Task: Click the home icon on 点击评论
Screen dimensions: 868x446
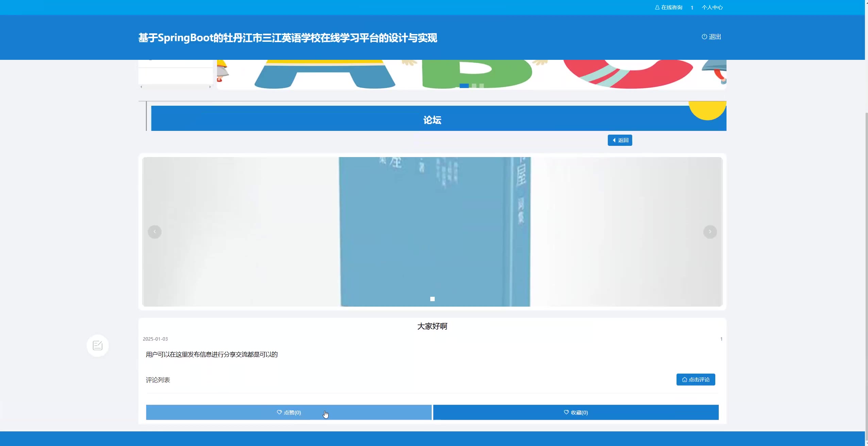Action: point(684,380)
